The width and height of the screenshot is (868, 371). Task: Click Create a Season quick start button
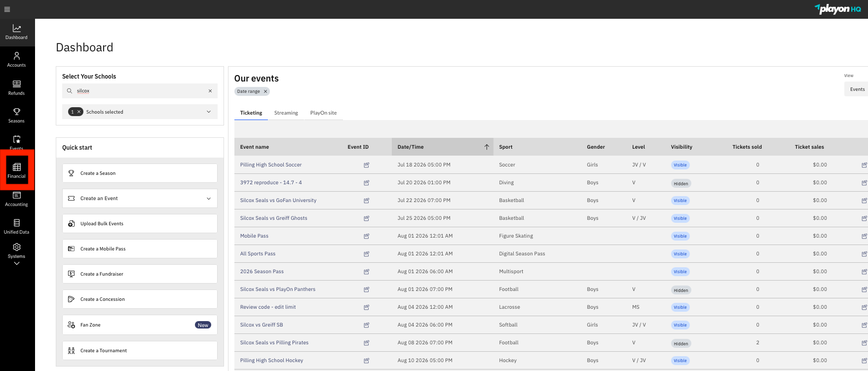(140, 173)
